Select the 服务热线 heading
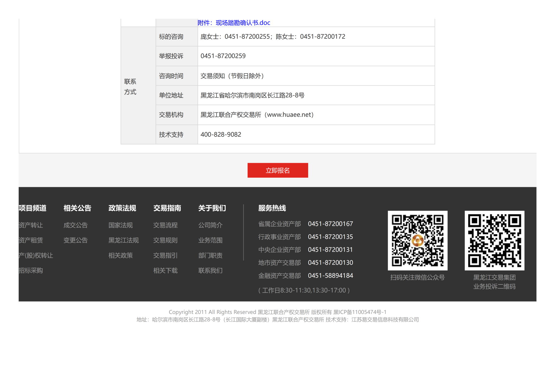This screenshot has height=392, width=555. coord(272,208)
